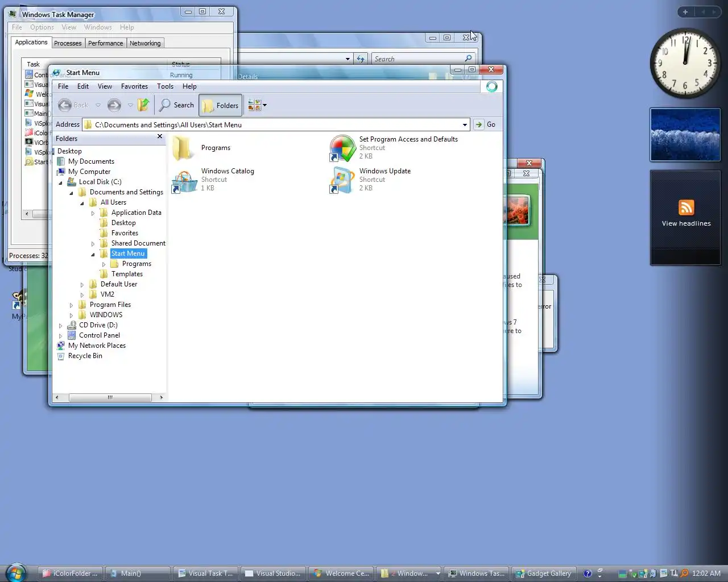This screenshot has height=582, width=728.
Task: Open Search in the Explorer toolbar
Action: point(177,105)
